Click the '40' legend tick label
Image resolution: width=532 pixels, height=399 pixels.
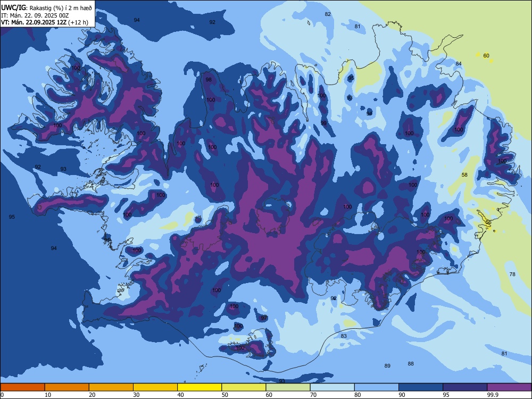click(x=180, y=395)
